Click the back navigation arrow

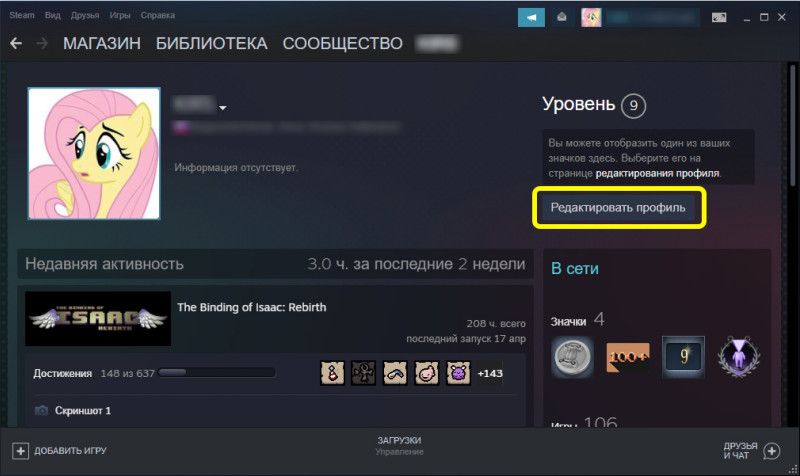(16, 43)
